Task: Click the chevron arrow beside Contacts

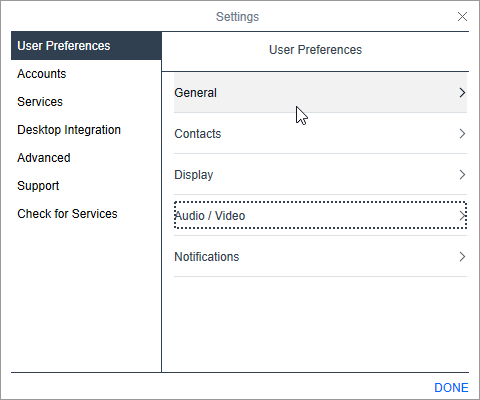Action: (462, 134)
